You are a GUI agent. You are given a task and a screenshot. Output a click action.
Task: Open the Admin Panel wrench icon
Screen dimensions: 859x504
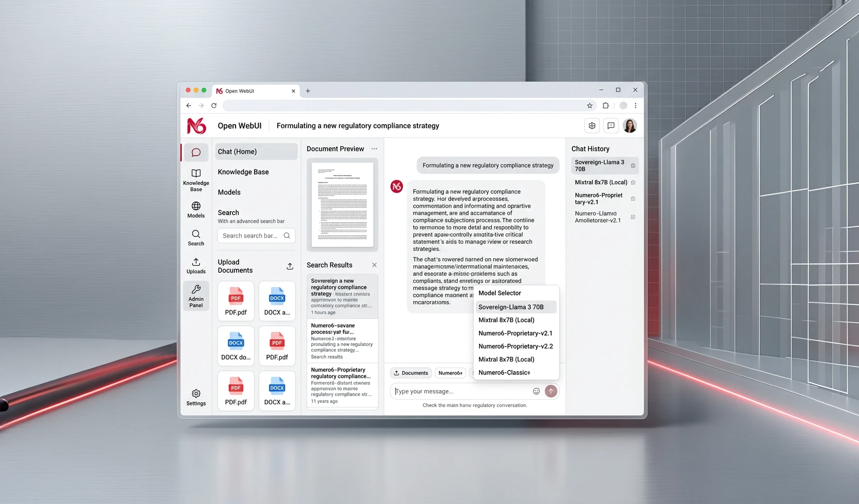tap(196, 295)
